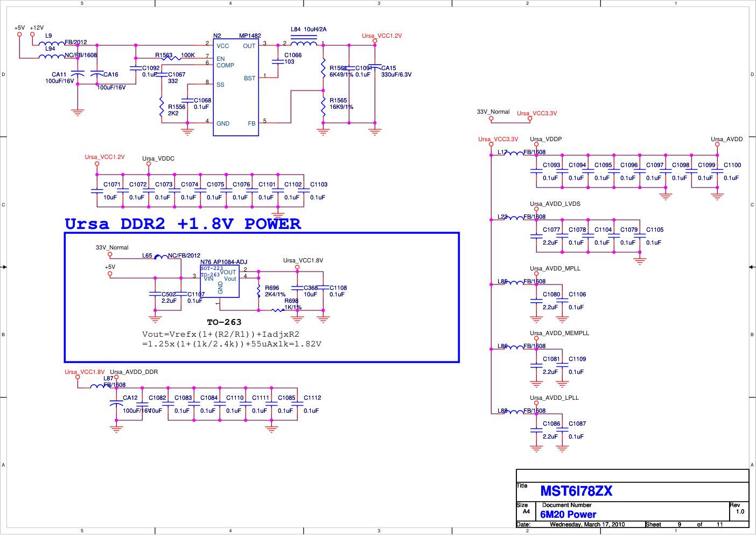Viewport: 756px width, 535px height.
Task: Click the R696 2K4/1% resistor symbol
Action: (x=259, y=291)
